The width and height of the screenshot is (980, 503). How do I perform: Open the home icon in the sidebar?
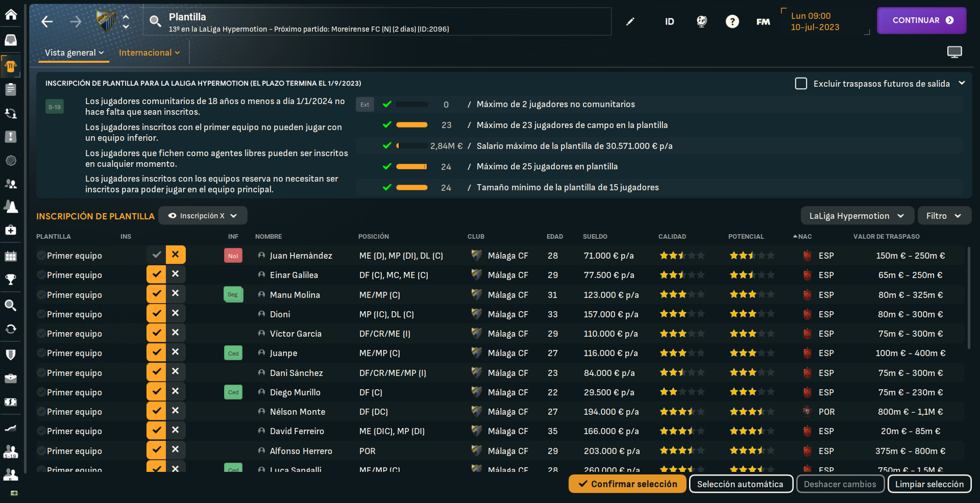point(11,14)
